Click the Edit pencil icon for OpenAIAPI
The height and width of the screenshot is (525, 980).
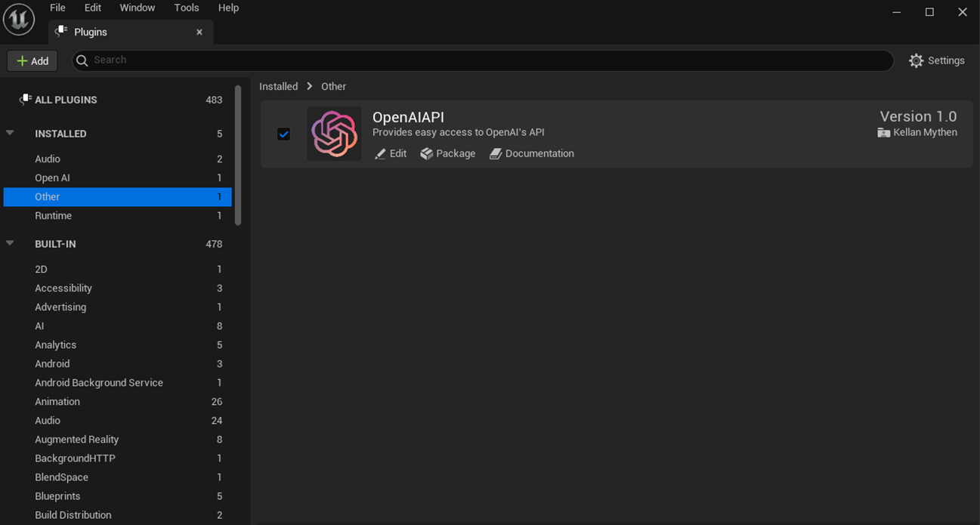pos(380,153)
